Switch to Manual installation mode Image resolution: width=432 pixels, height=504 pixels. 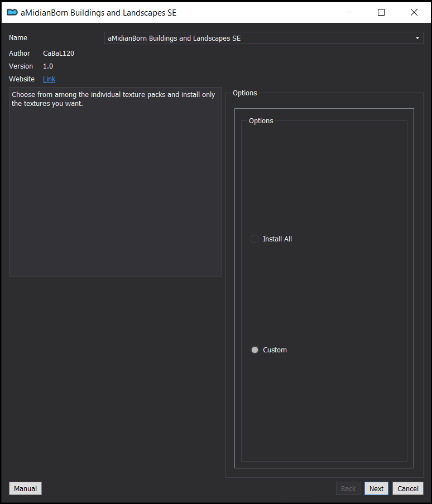tap(26, 488)
